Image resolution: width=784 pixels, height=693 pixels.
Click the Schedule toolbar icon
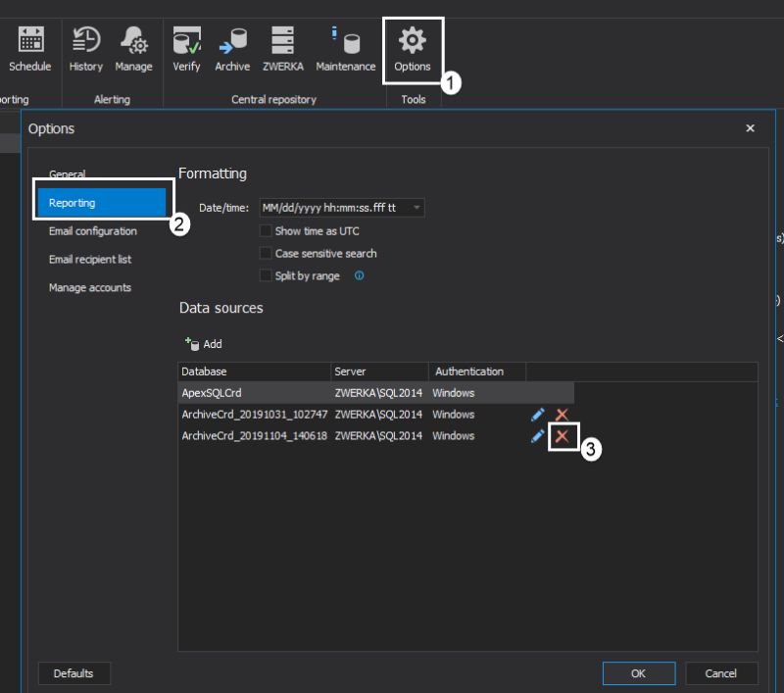click(x=29, y=43)
